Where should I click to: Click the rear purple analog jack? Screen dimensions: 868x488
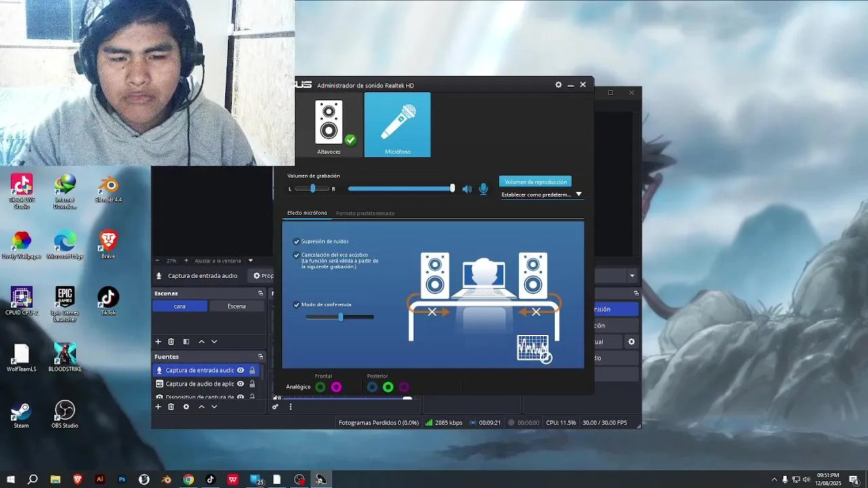tap(404, 387)
